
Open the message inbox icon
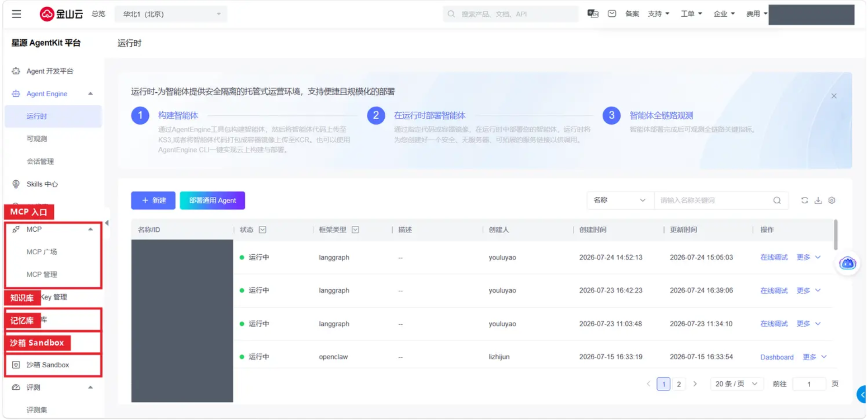coord(612,14)
